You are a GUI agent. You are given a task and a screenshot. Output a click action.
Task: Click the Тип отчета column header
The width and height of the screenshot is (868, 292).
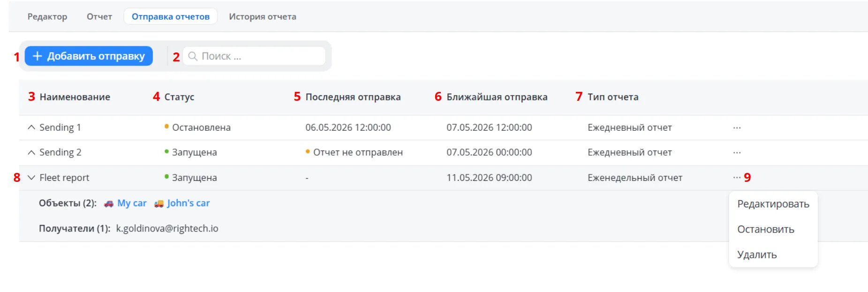(613, 97)
